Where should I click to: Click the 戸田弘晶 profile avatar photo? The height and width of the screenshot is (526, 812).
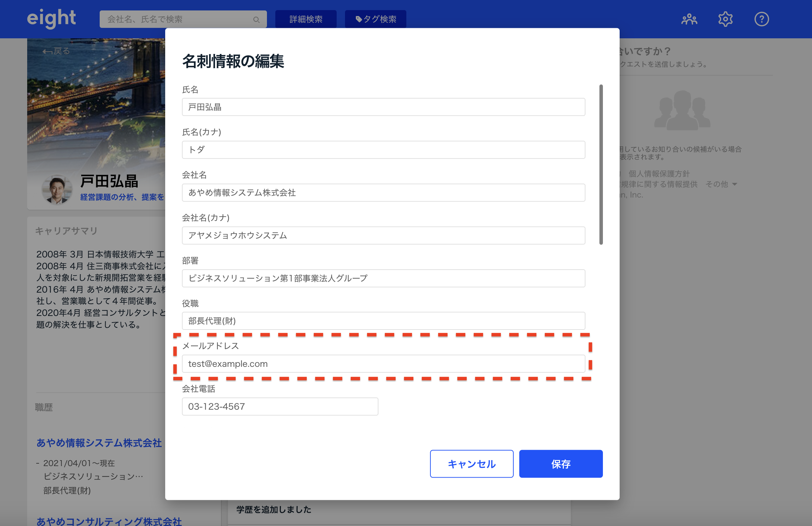point(57,189)
